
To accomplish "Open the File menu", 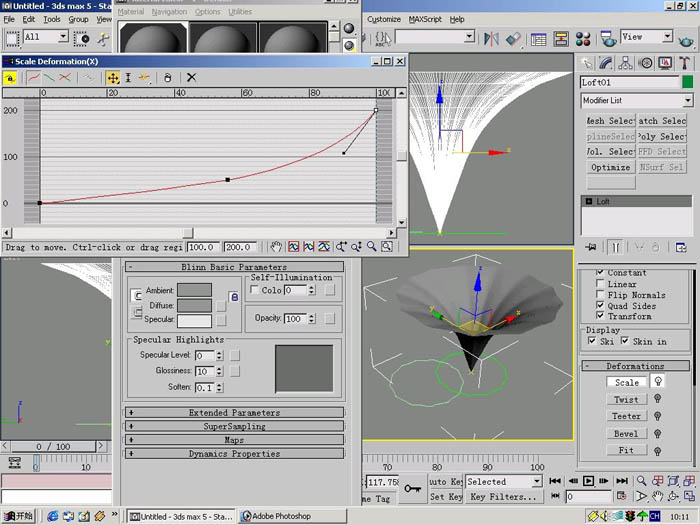I will click(9, 20).
